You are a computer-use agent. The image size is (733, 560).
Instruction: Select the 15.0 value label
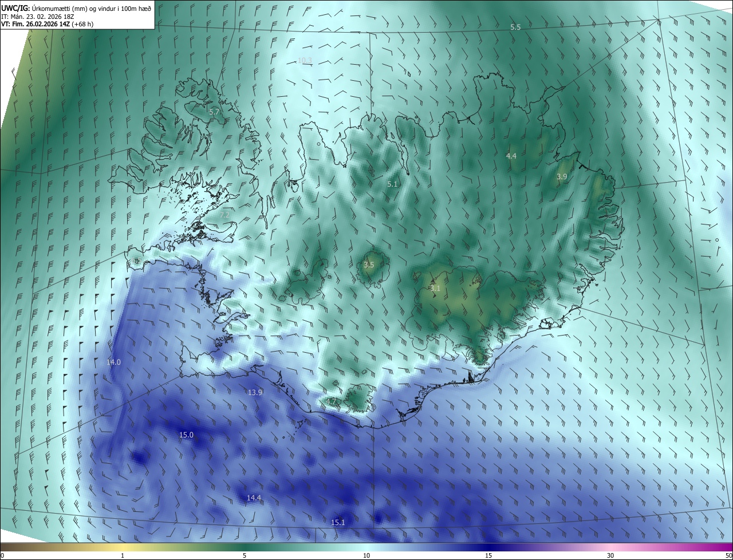(186, 435)
